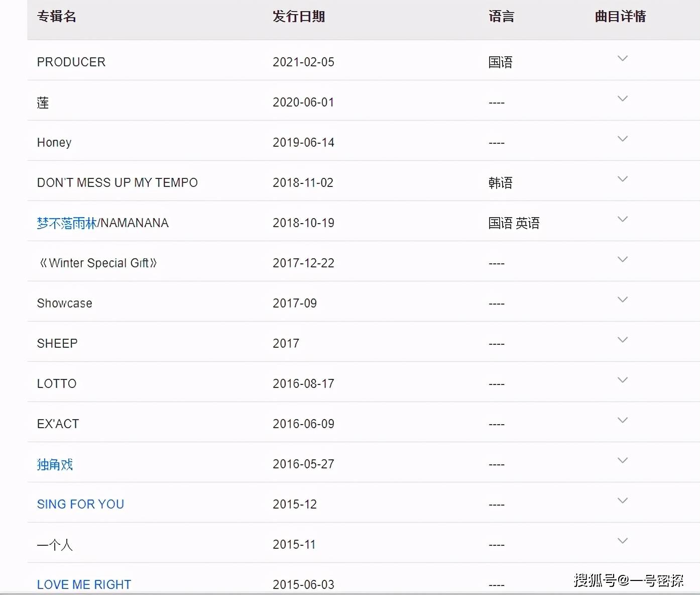
Task: Click release date 2015-12
Action: 295,504
